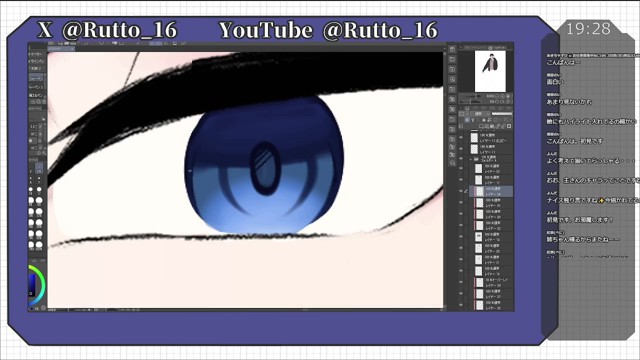Hide the currently selected highlighted layer
The image size is (640, 360).
[461, 191]
